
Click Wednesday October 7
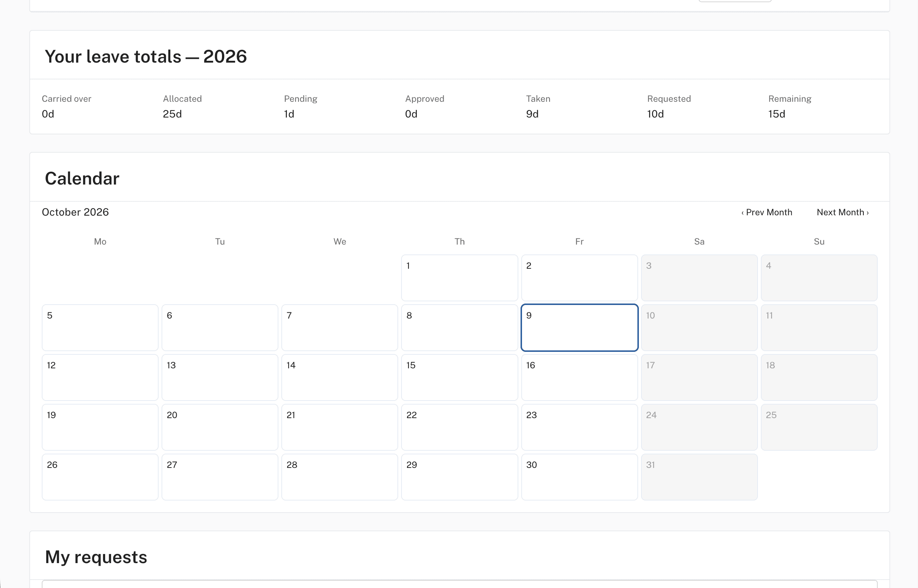tap(340, 328)
